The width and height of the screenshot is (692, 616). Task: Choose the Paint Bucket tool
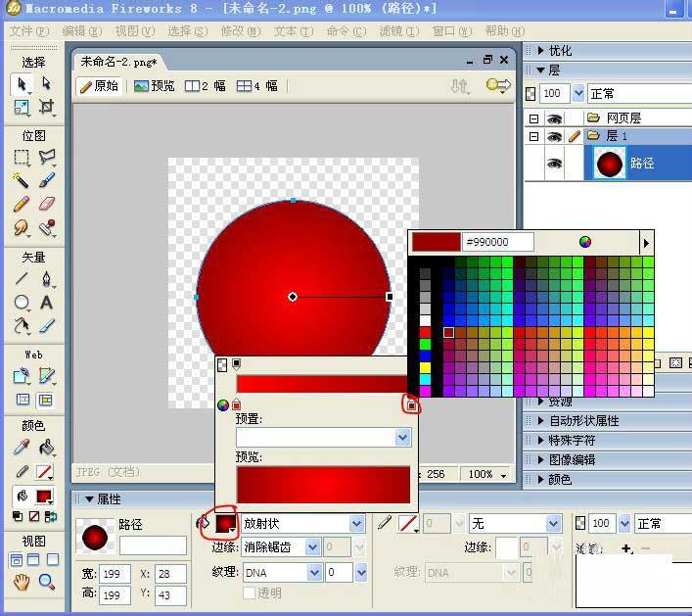click(x=46, y=448)
